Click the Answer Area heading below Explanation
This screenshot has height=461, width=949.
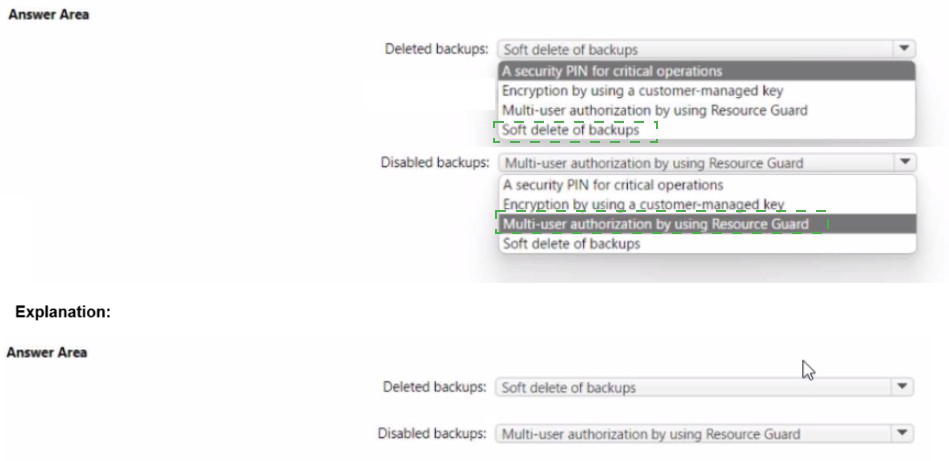[47, 352]
